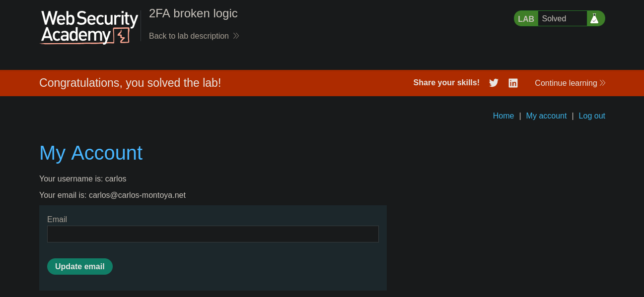This screenshot has width=644, height=297.
Task: Click the 2FA broken logic title
Action: 193,13
